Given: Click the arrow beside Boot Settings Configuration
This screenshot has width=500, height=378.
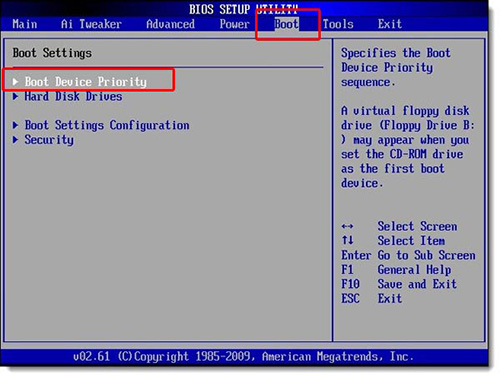Looking at the screenshot, I should pyautogui.click(x=15, y=125).
